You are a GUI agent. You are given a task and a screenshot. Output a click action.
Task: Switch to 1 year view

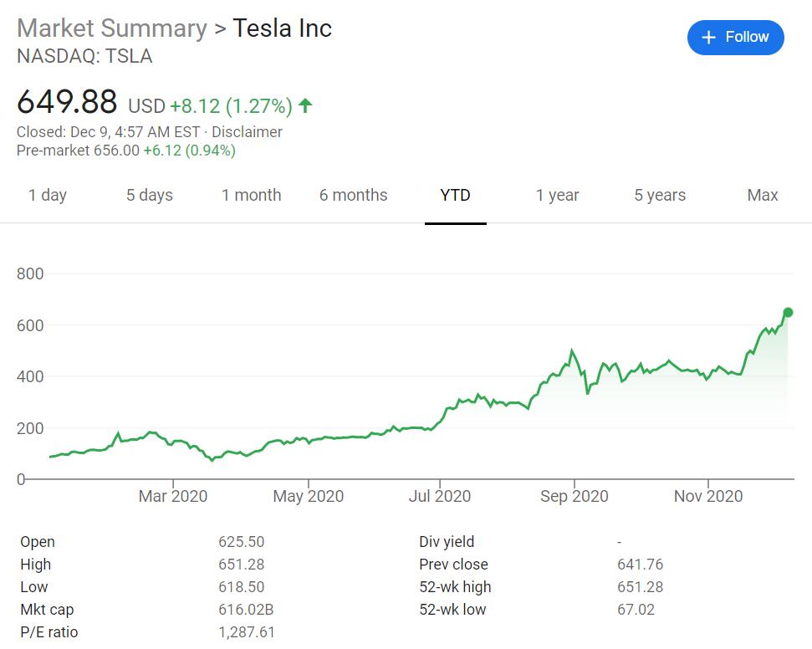click(x=557, y=195)
